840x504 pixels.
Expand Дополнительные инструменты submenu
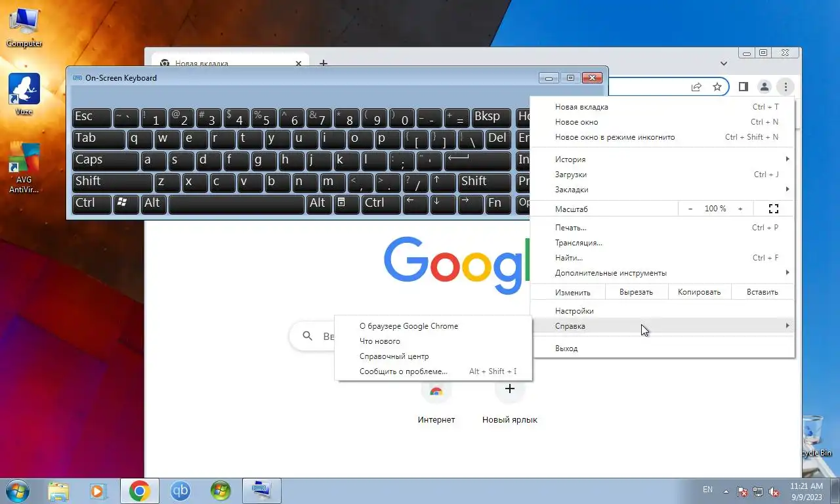pos(662,273)
